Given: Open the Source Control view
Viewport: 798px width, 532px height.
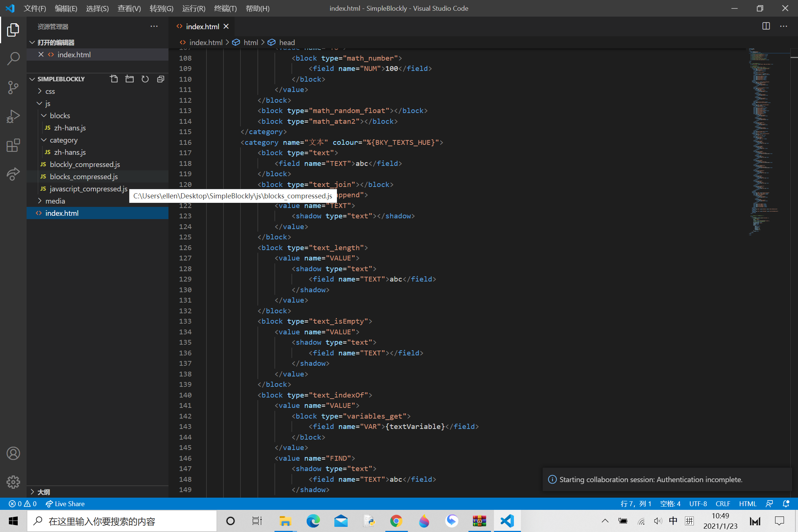Looking at the screenshot, I should (13, 87).
